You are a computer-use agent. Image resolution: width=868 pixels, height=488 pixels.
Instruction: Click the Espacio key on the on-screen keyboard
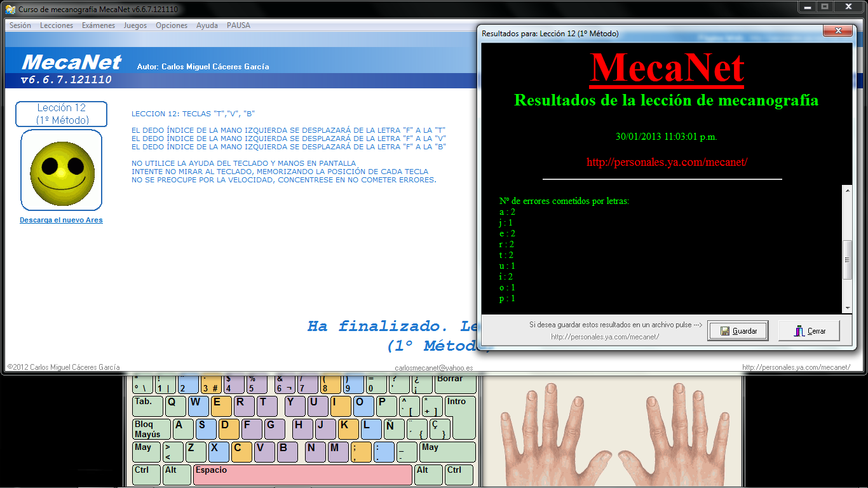coord(302,475)
